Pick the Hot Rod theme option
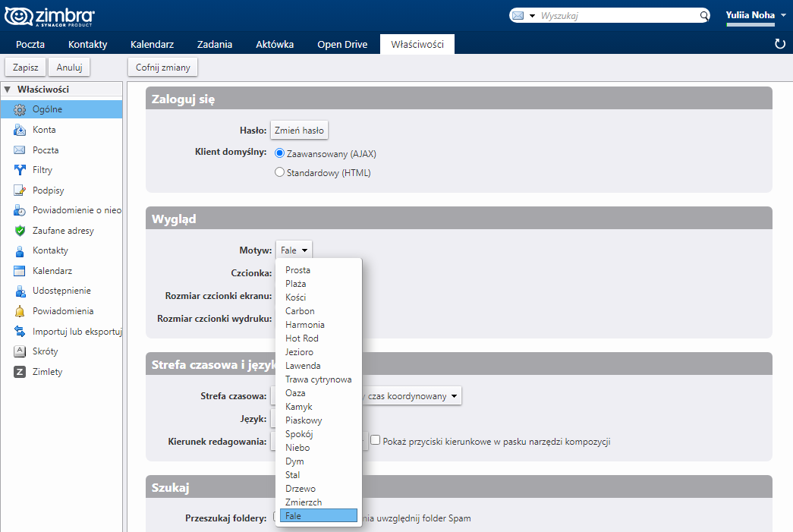 click(x=302, y=338)
